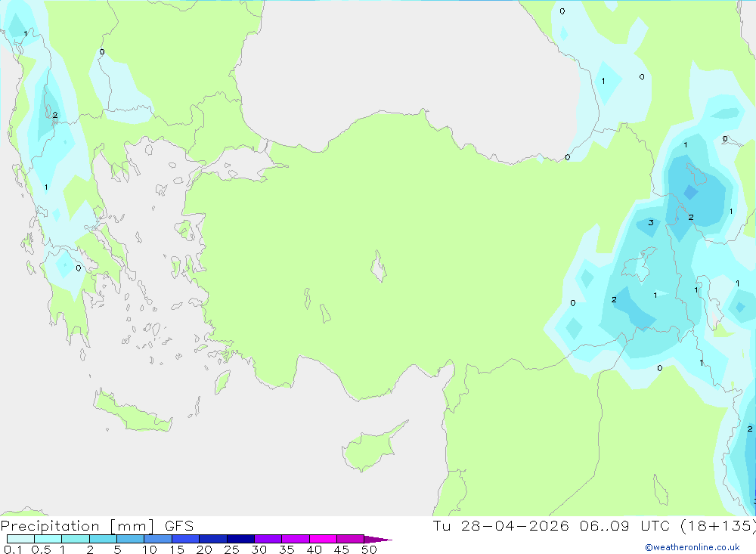Click the '45' legend scale label

pyautogui.click(x=342, y=549)
